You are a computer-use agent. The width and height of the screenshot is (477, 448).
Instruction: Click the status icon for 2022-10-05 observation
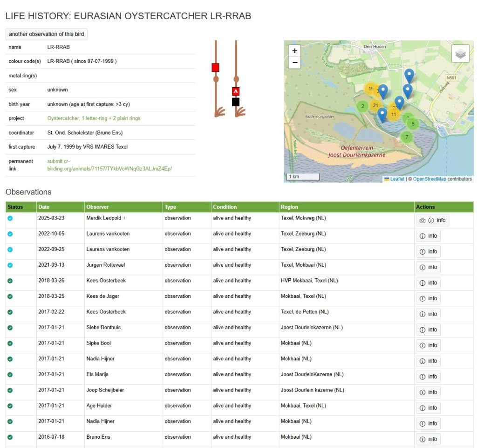(10, 234)
